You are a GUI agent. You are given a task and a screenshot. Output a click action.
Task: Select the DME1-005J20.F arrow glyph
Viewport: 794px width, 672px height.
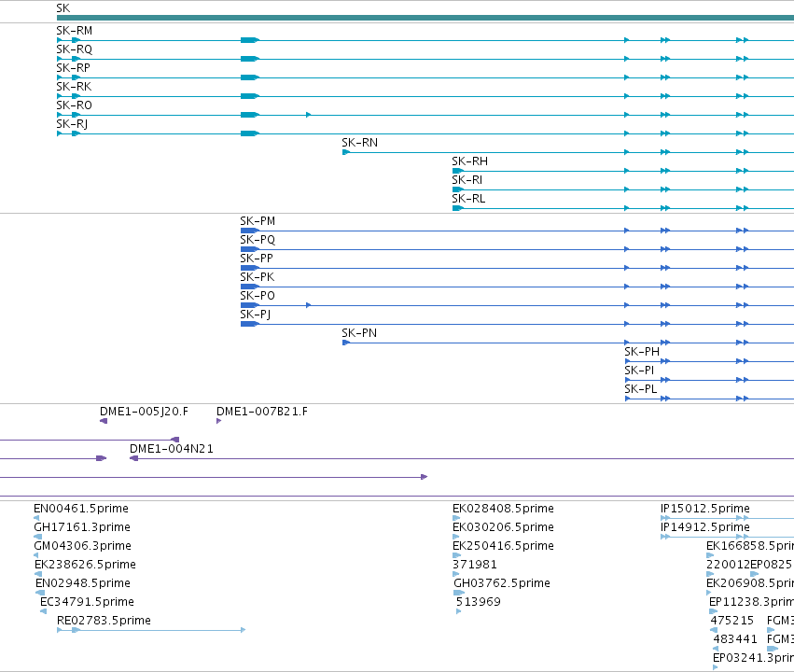[104, 421]
